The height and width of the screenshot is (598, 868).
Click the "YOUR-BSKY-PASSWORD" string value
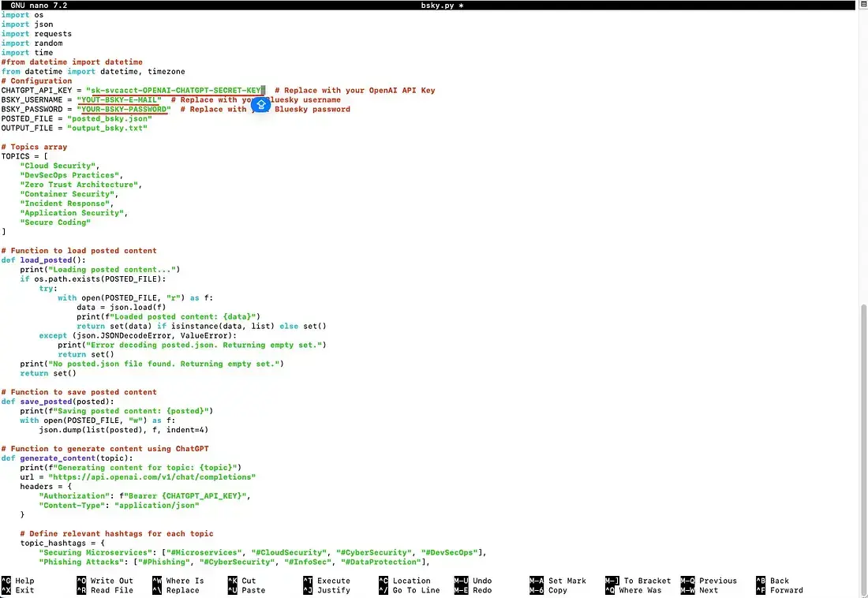[x=123, y=109]
